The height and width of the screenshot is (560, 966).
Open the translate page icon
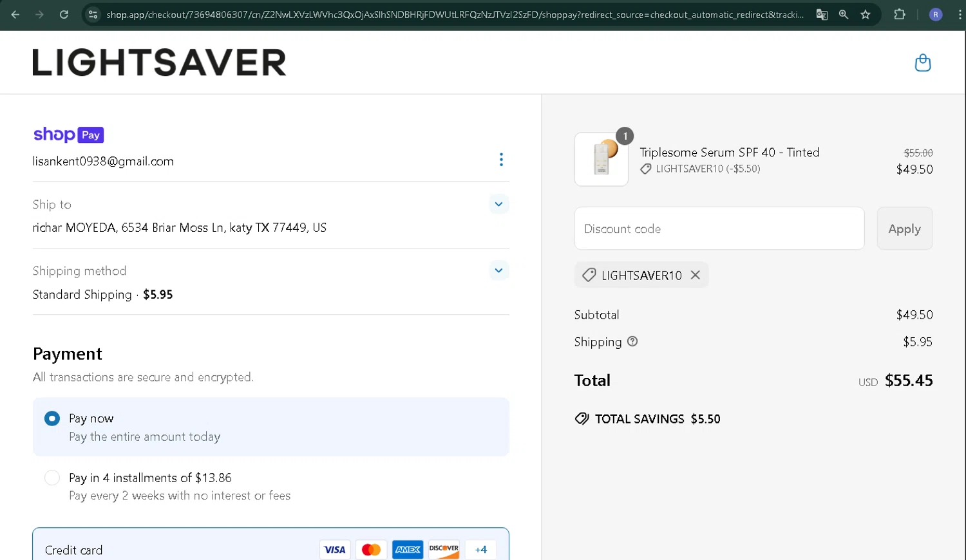click(x=822, y=14)
